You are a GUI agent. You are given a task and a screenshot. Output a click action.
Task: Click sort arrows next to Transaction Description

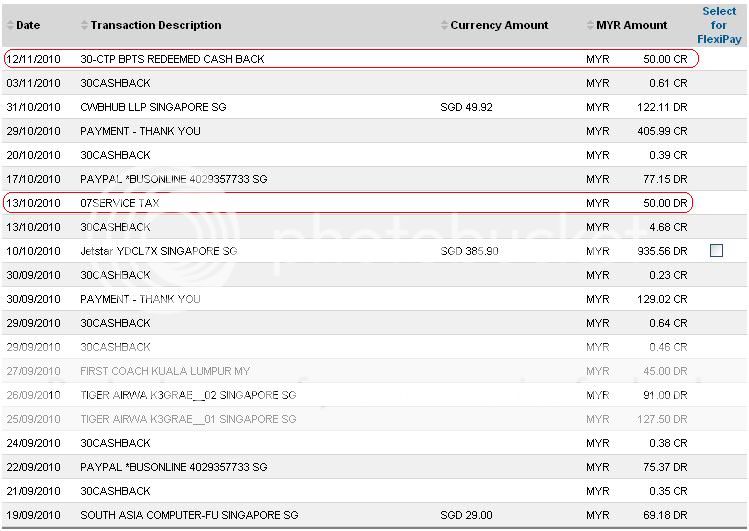tap(84, 25)
